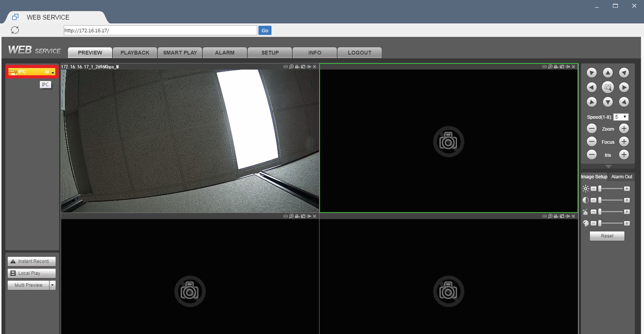The image size is (644, 334).
Task: Toggle audio on the first video pane
Action: pyautogui.click(x=309, y=67)
